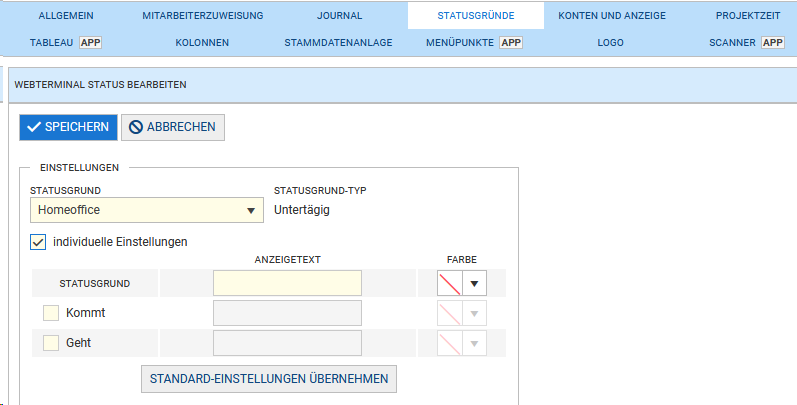Click the checkmark icon on Speichern
The width and height of the screenshot is (797, 405).
[34, 127]
